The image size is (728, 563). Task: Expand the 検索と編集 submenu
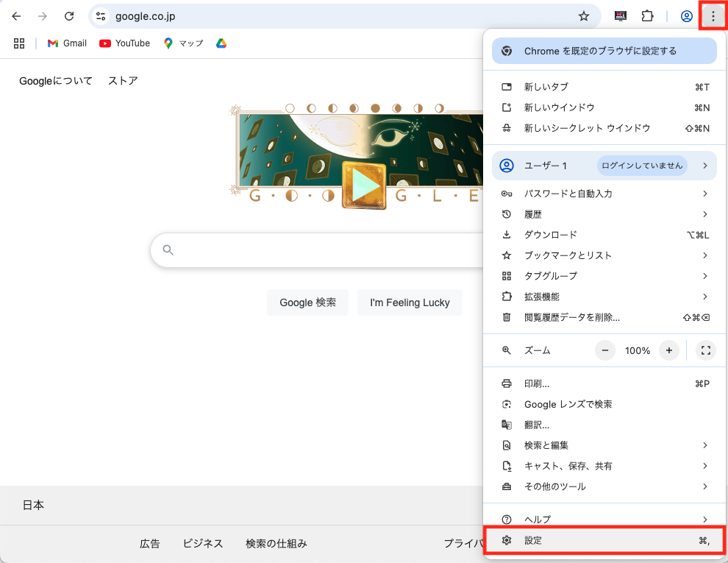point(604,445)
